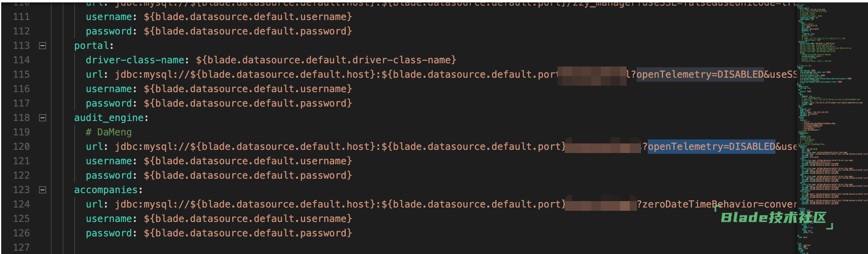Click the code minimap on the right

[x=830, y=120]
